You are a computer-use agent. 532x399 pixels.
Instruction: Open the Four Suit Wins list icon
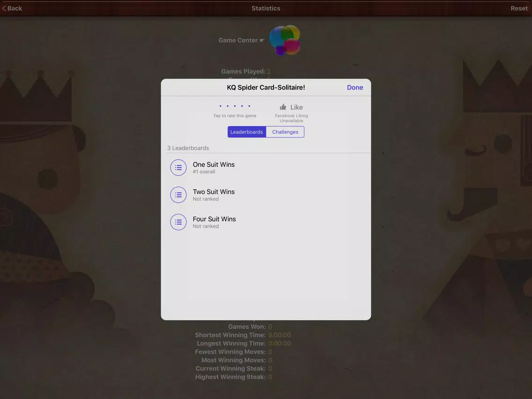[x=178, y=222]
